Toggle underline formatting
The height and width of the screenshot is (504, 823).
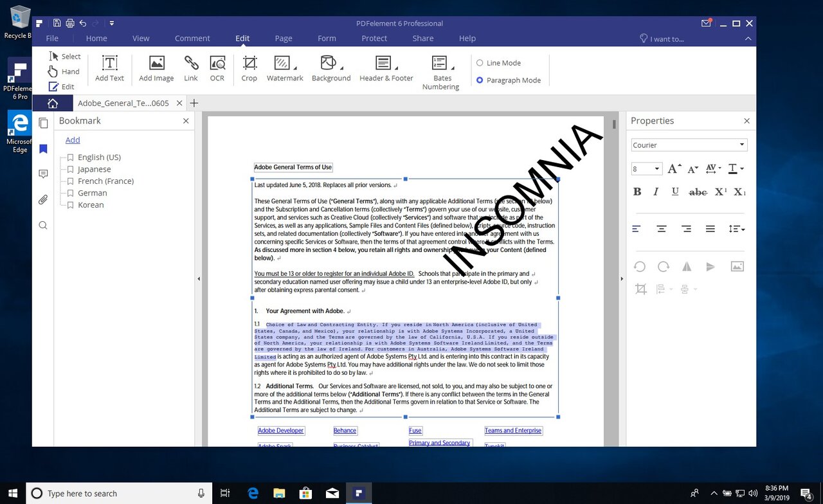point(675,192)
